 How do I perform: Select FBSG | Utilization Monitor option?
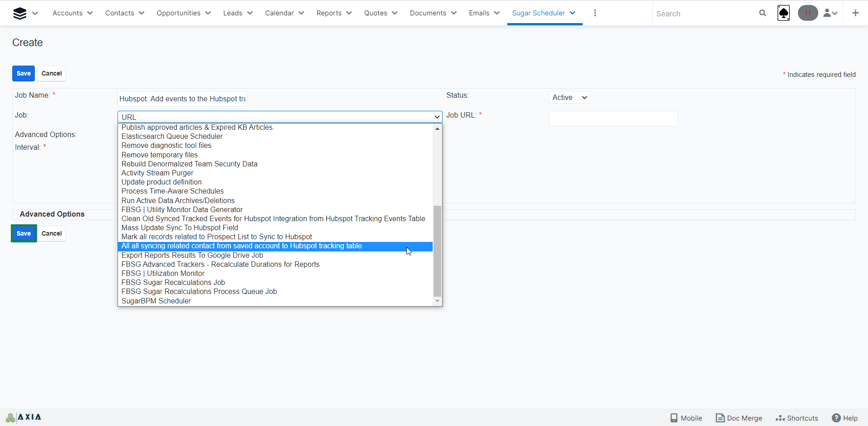[x=275, y=274]
